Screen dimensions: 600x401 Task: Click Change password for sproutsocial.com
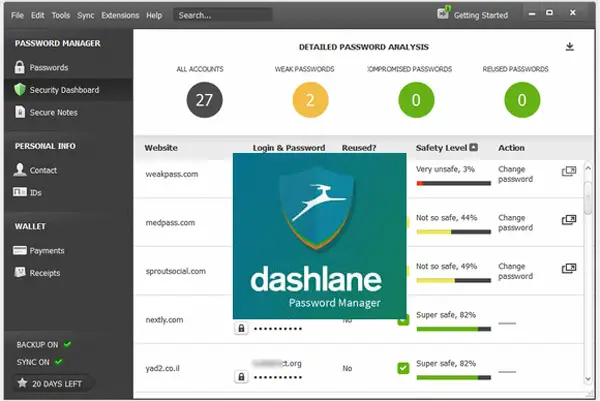[515, 271]
